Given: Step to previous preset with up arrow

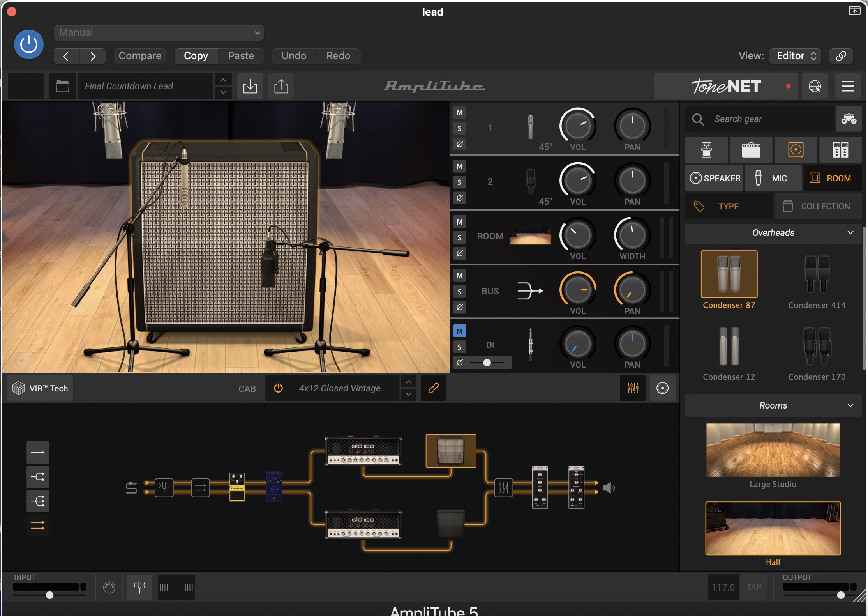Looking at the screenshot, I should tap(223, 80).
